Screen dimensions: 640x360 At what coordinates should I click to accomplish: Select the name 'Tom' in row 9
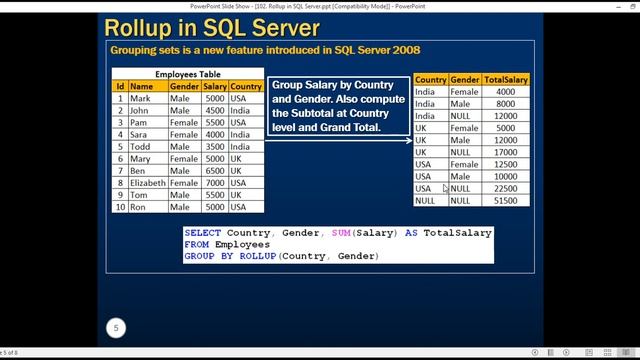point(138,195)
